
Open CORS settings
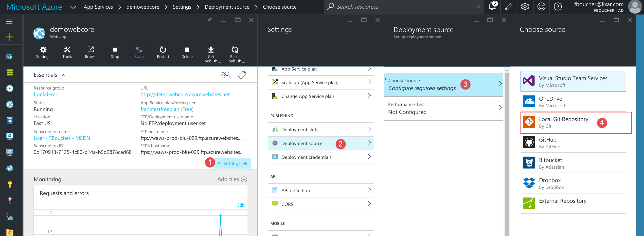[321, 204]
